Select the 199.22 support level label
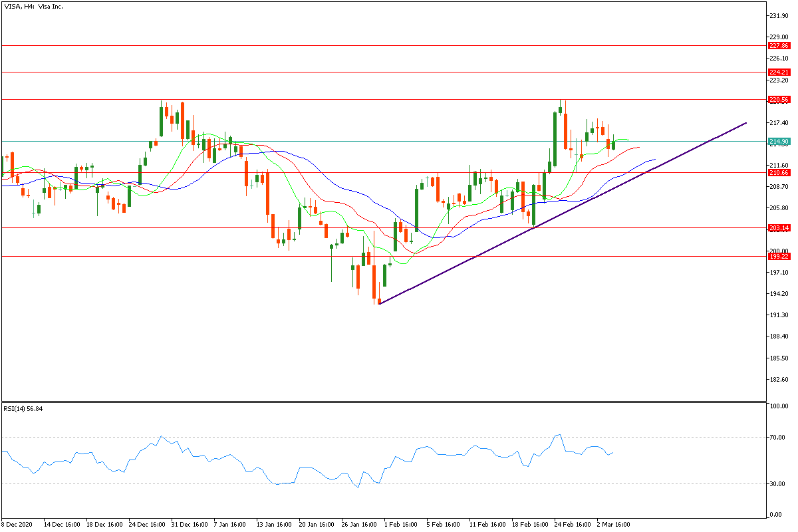The image size is (798, 532). tap(778, 256)
